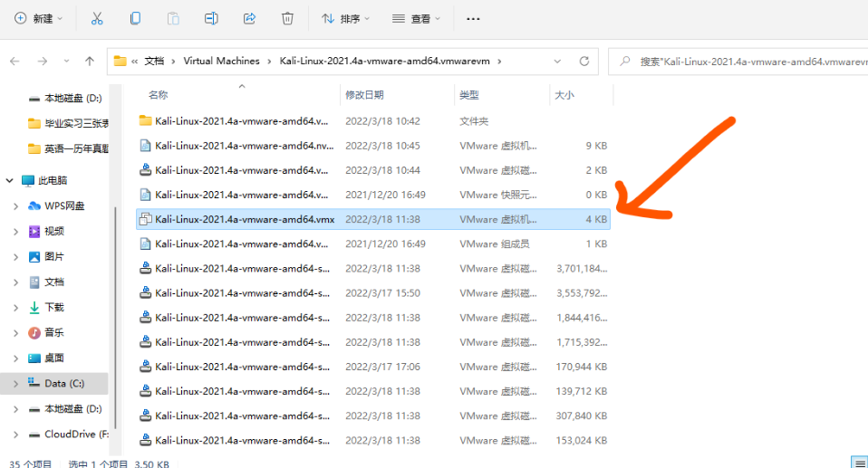Click the 文档 breadcrumb segment
This screenshot has height=468, width=868.
coord(154,61)
